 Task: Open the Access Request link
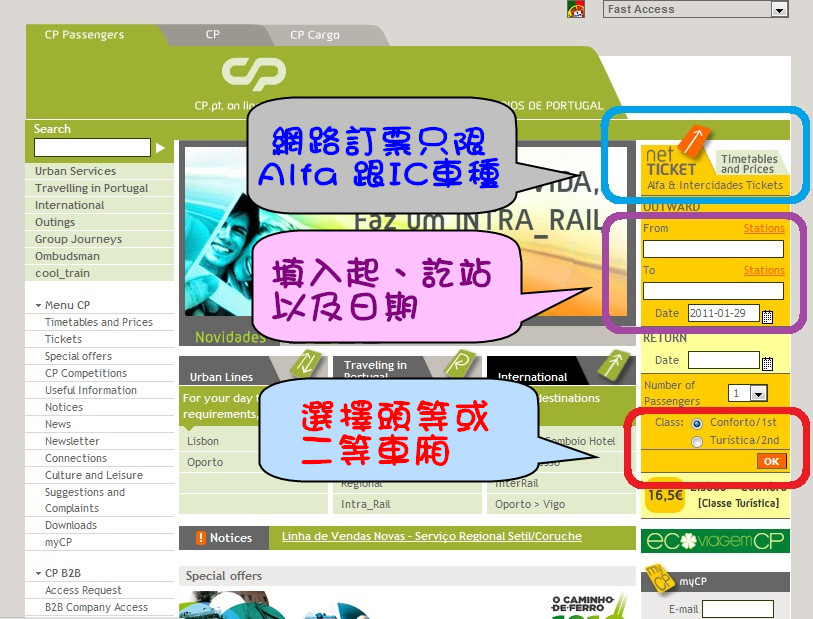(x=83, y=590)
